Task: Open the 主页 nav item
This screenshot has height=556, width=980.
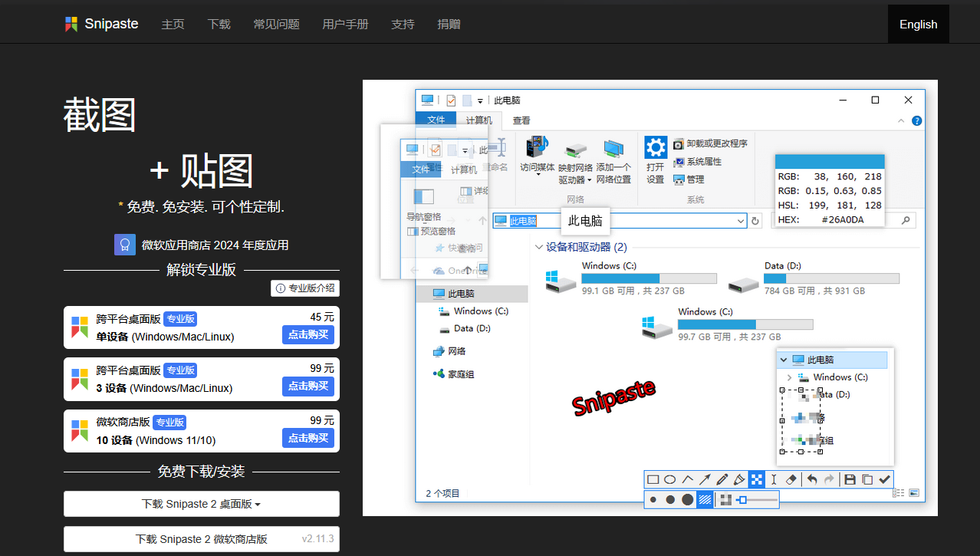Action: (x=173, y=24)
